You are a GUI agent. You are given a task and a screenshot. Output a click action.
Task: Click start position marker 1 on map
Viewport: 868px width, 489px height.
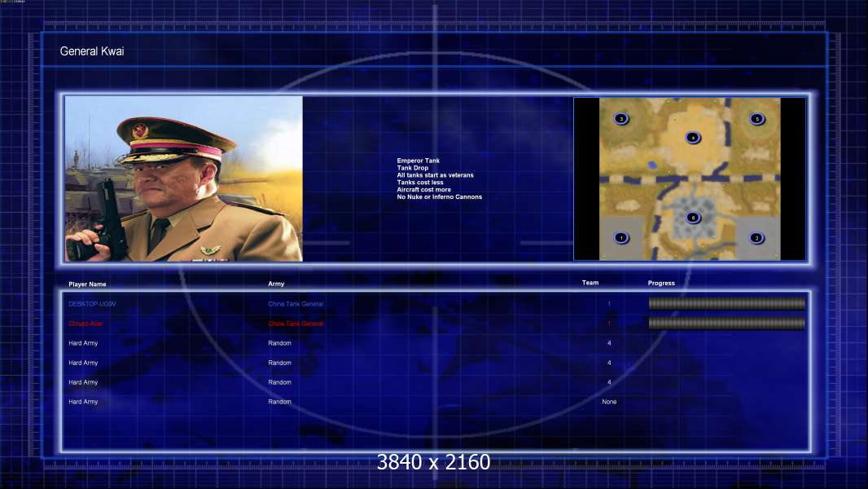[621, 238]
